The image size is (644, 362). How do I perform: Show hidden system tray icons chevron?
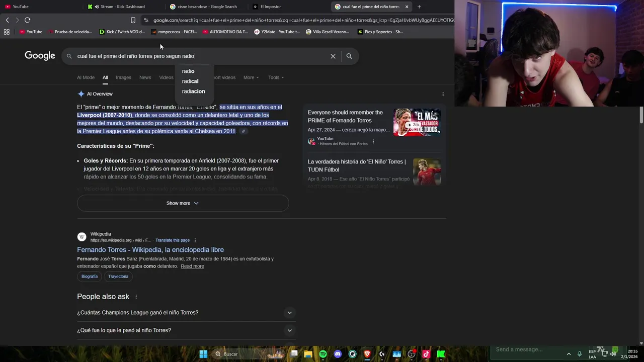[x=569, y=354]
